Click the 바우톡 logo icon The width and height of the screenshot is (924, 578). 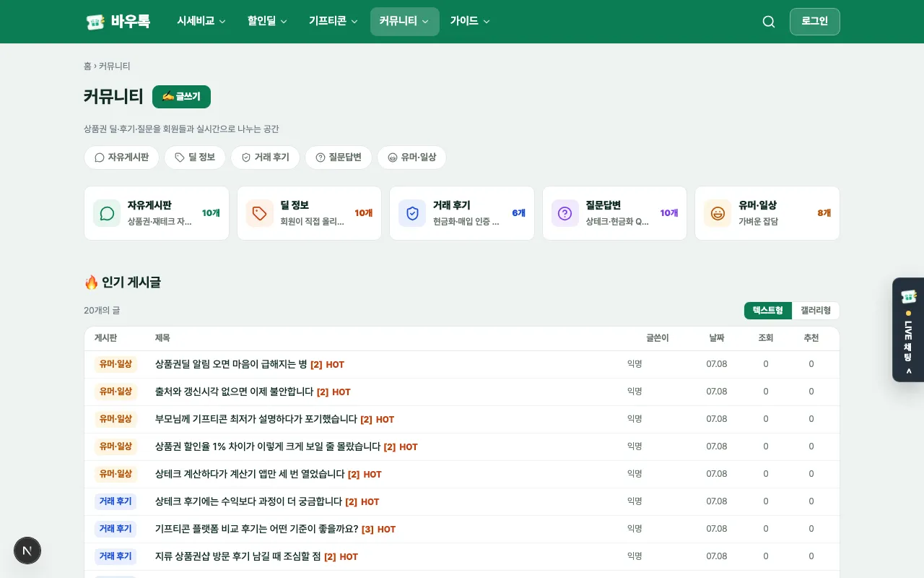coord(95,22)
